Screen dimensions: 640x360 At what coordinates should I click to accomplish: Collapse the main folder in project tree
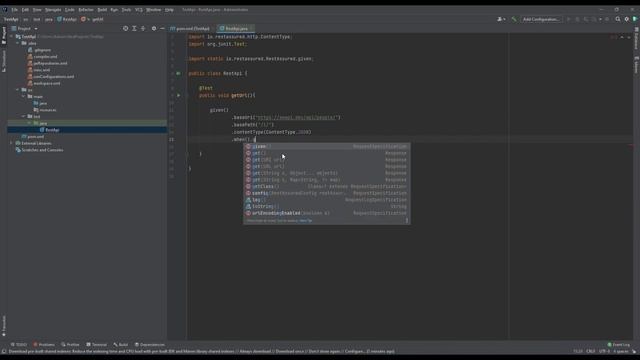pyautogui.click(x=23, y=96)
